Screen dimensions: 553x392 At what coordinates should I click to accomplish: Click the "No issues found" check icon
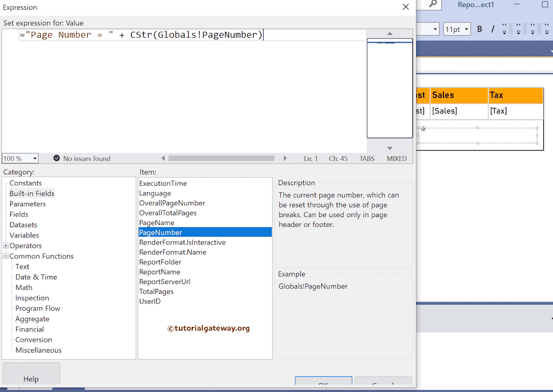point(57,158)
